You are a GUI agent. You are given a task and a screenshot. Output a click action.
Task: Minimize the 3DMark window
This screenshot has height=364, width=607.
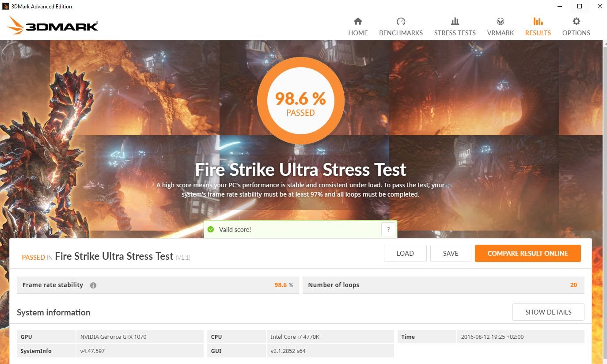pos(559,6)
